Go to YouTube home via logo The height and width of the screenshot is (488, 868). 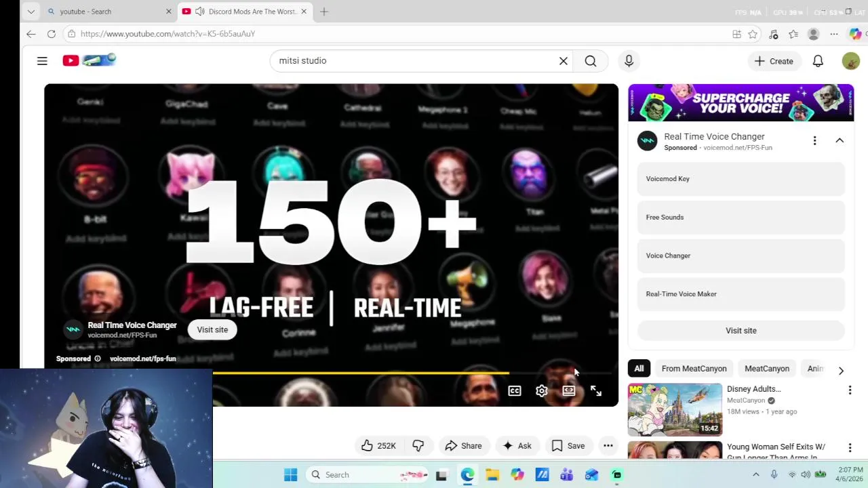(x=90, y=60)
